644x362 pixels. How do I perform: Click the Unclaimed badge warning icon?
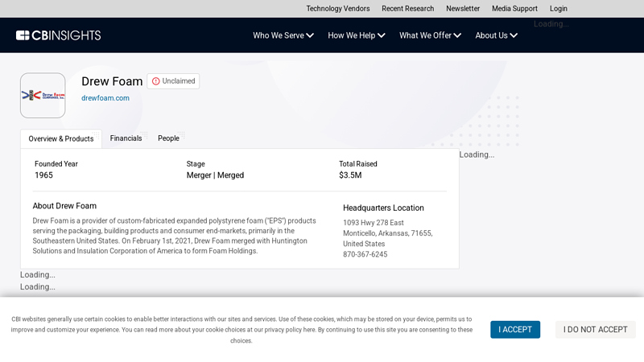pyautogui.click(x=156, y=81)
